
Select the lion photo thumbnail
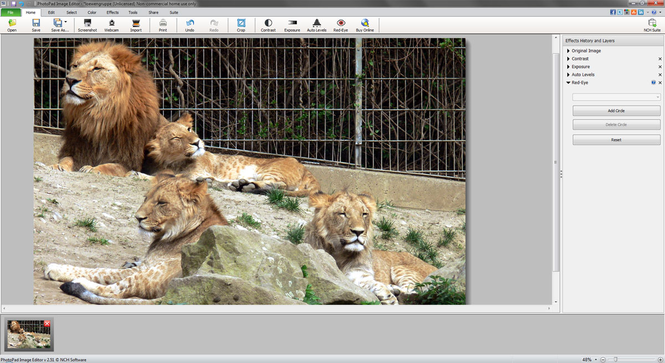tap(29, 334)
